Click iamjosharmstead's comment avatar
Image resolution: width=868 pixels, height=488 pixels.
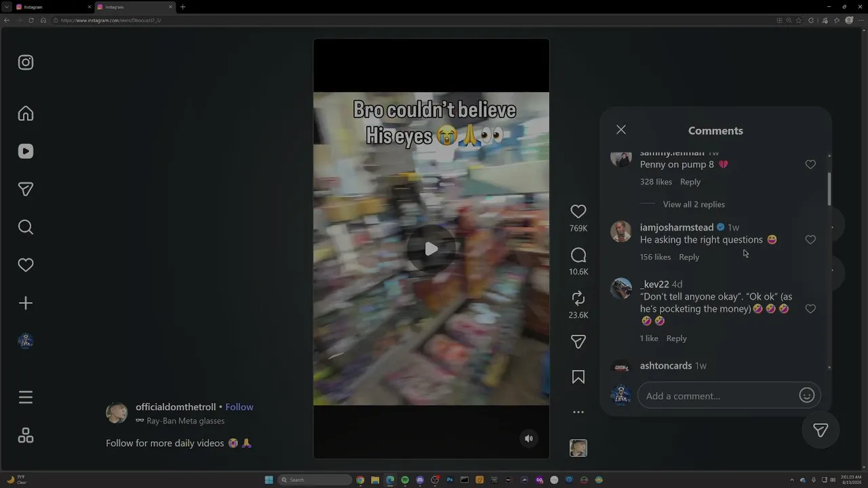(x=621, y=232)
